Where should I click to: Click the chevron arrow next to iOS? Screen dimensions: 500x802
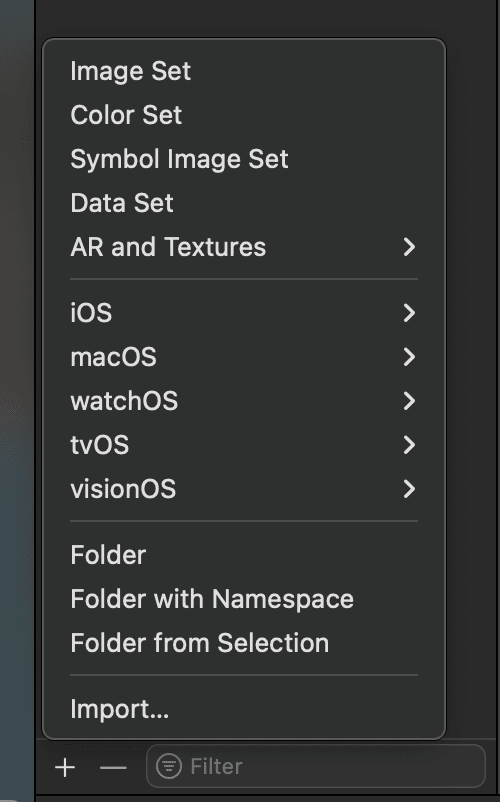pos(409,313)
